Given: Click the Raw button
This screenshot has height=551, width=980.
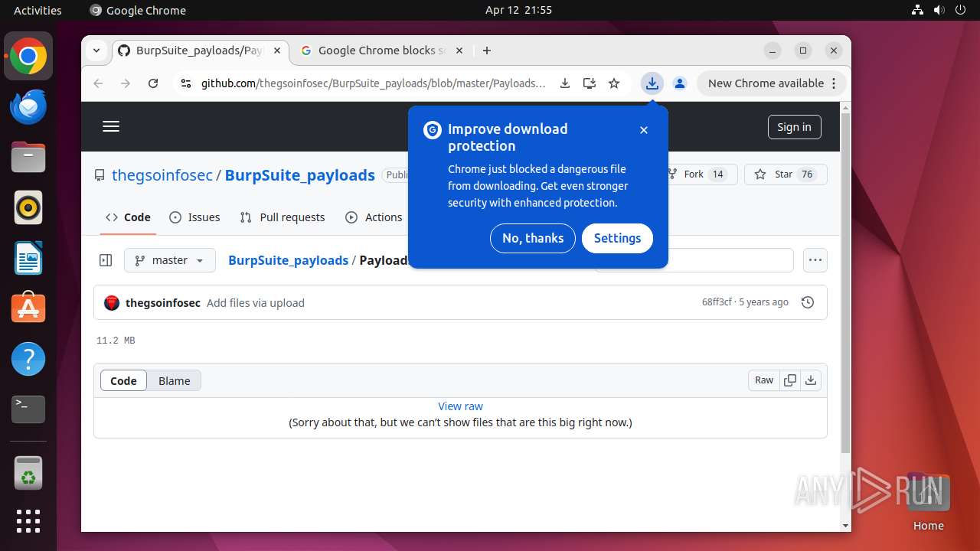Looking at the screenshot, I should pos(764,380).
